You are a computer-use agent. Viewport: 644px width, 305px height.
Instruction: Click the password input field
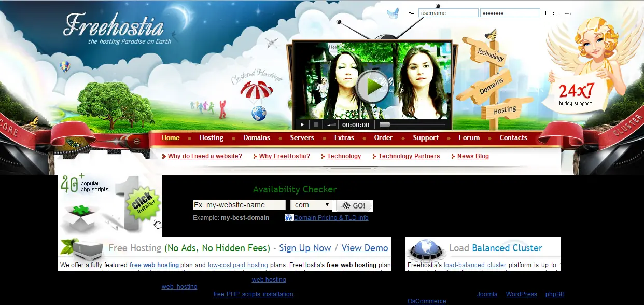510,13
